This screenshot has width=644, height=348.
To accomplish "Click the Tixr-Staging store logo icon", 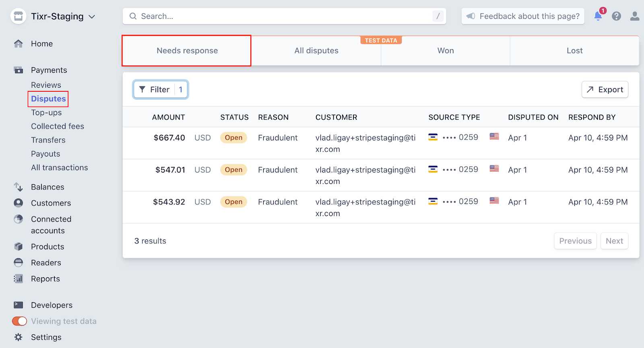I will coord(18,16).
